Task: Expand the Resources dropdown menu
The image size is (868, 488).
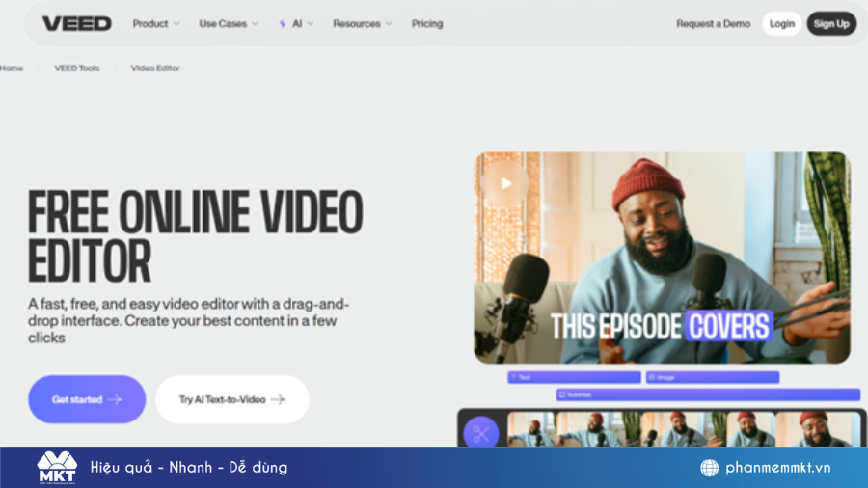Action: (362, 24)
